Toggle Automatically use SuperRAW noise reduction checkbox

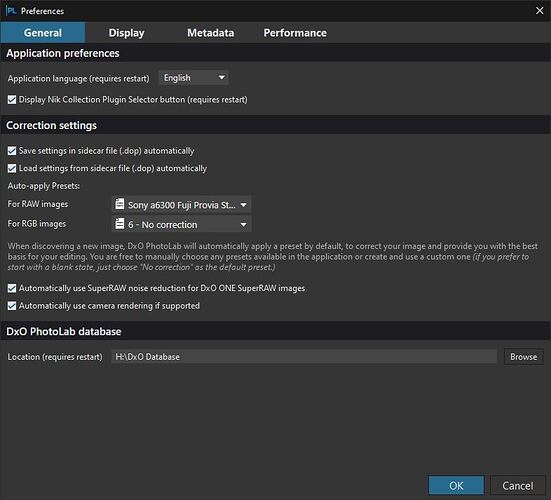[x=12, y=288]
